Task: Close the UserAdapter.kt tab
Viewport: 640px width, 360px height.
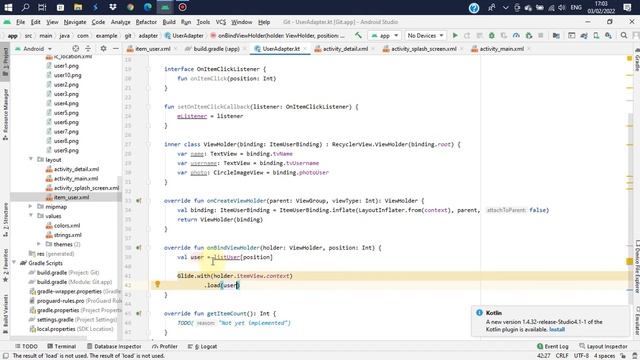Action: click(305, 49)
